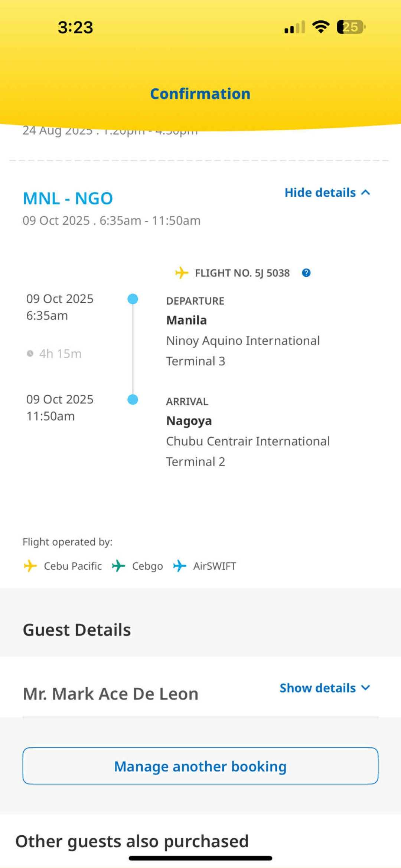This screenshot has height=868, width=401.
Task: Collapse flight info with Hide details
Action: [320, 193]
